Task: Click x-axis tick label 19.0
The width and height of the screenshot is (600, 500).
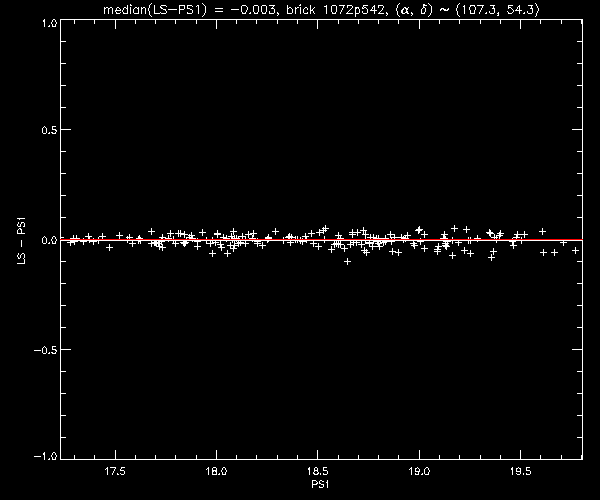Action: pos(419,471)
